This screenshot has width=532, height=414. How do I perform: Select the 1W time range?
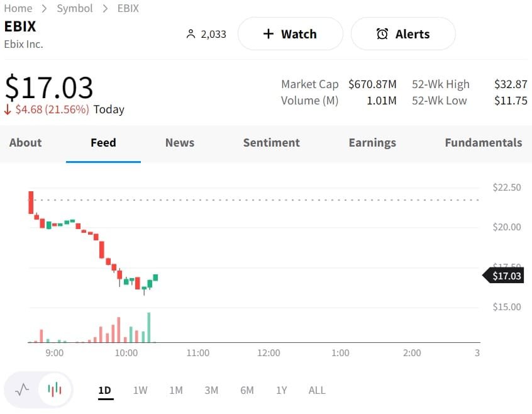140,390
